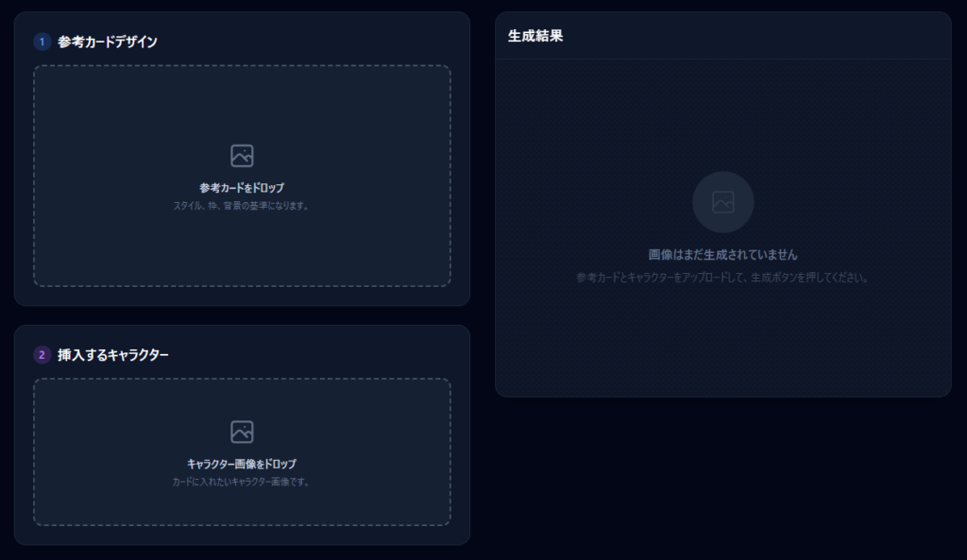967x560 pixels.
Task: Click the image icon in the character drop zone
Action: [242, 432]
